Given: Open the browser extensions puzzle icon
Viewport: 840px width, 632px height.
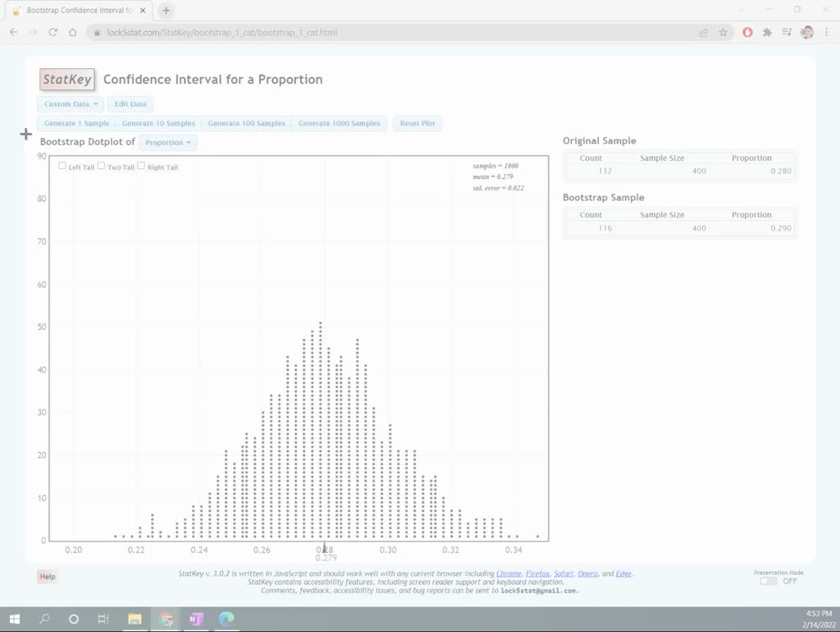Looking at the screenshot, I should [x=765, y=32].
